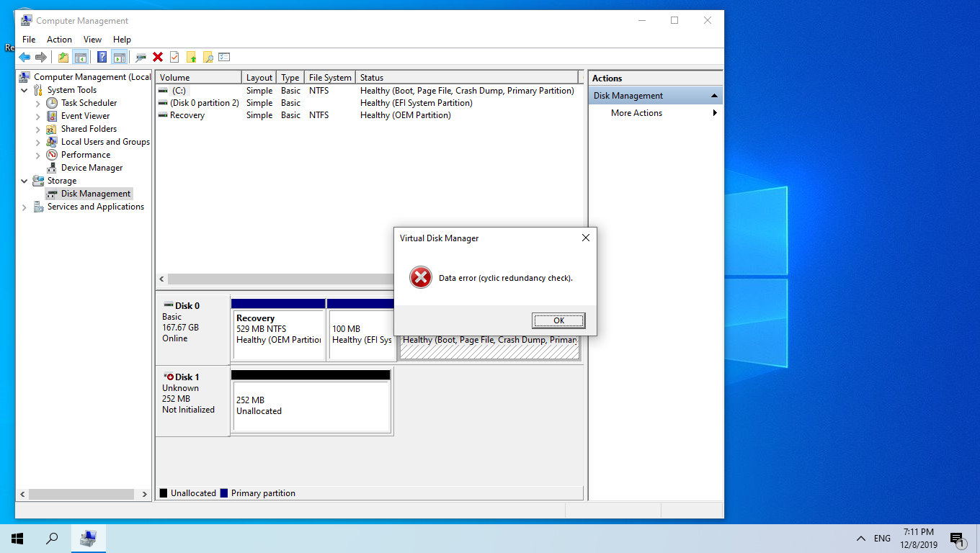Click the red X delete toolbar icon
Viewport: 980px width, 553px height.
[x=158, y=57]
